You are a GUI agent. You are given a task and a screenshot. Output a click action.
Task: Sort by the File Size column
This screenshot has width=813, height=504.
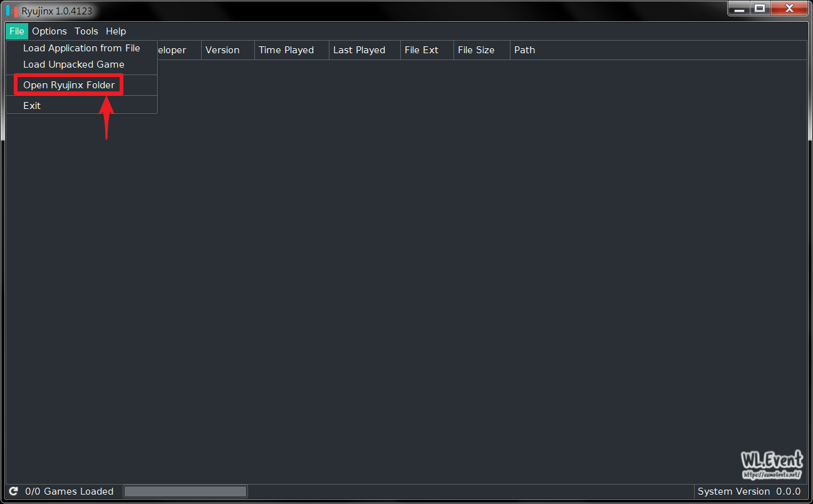(x=482, y=50)
